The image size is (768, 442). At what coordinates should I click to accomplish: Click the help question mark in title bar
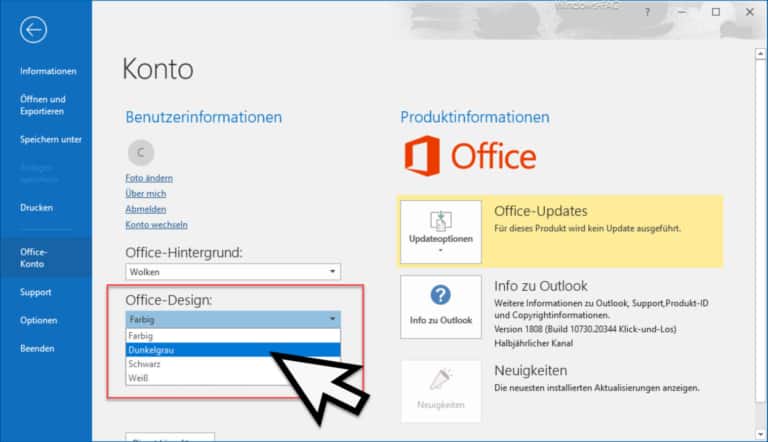coord(648,12)
